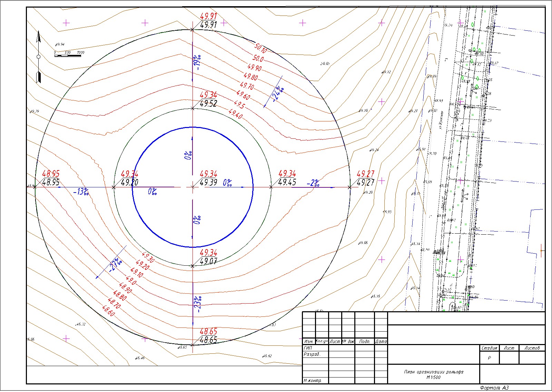
Task: Select the blue -2‰ slope label
Action: click(x=313, y=183)
